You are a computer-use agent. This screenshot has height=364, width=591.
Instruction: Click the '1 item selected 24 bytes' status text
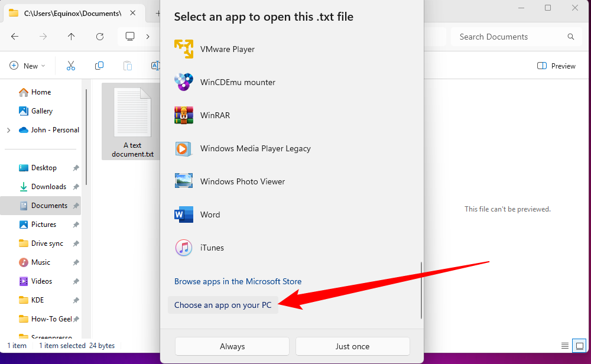point(77,346)
